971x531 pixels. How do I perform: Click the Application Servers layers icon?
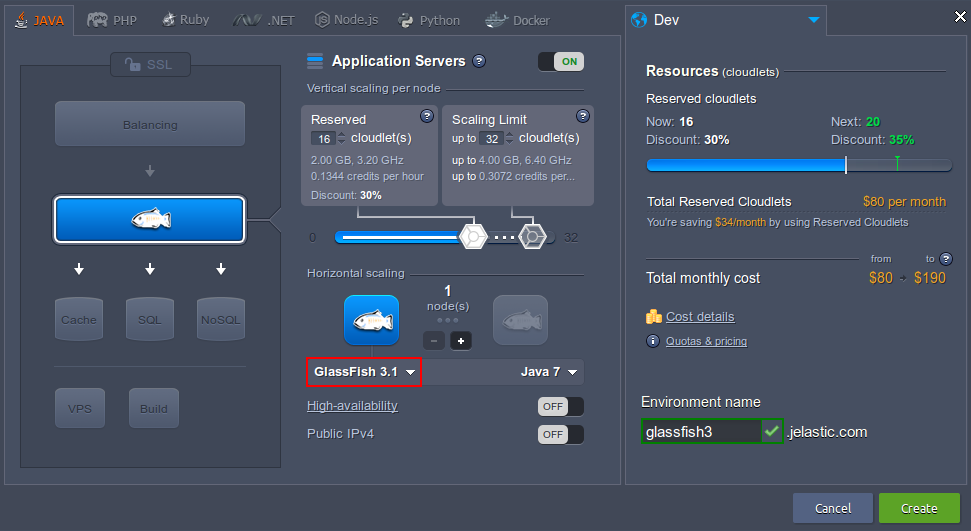point(315,61)
